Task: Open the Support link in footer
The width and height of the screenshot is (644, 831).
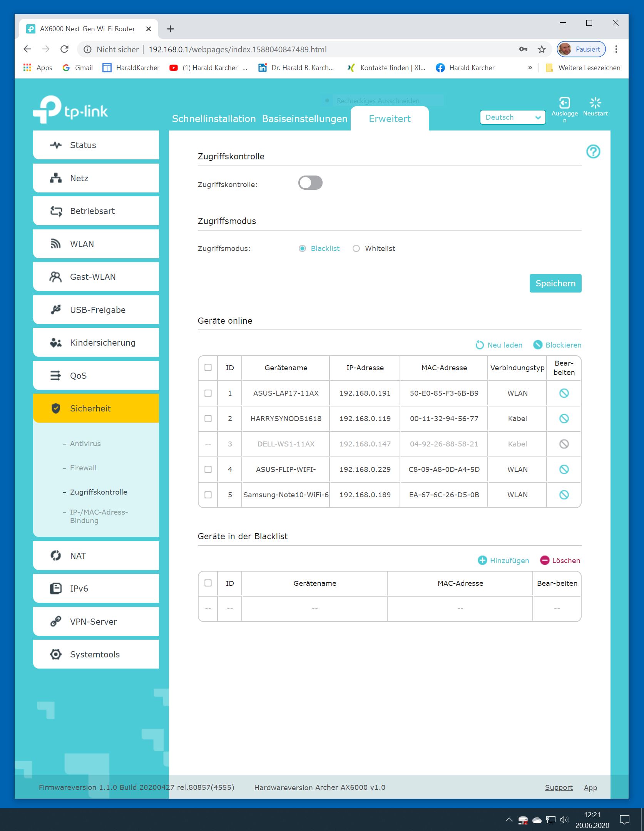Action: pos(559,788)
